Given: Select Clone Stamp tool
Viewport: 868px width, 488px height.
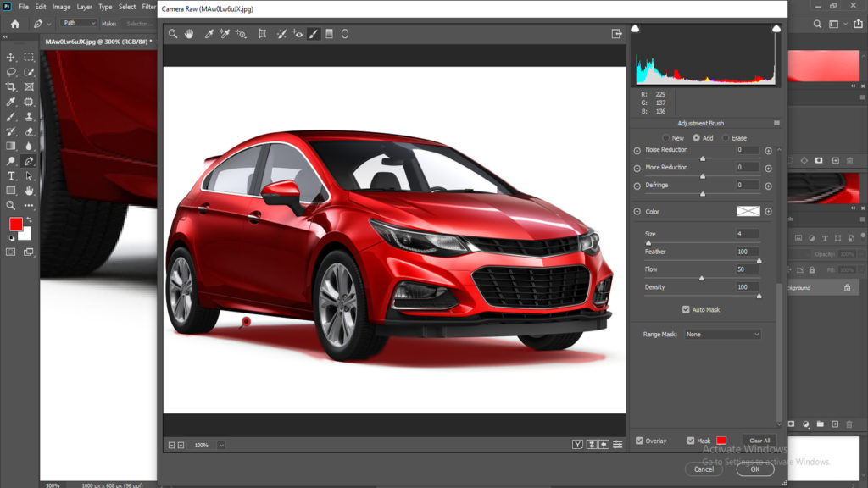Looking at the screenshot, I should pyautogui.click(x=29, y=117).
